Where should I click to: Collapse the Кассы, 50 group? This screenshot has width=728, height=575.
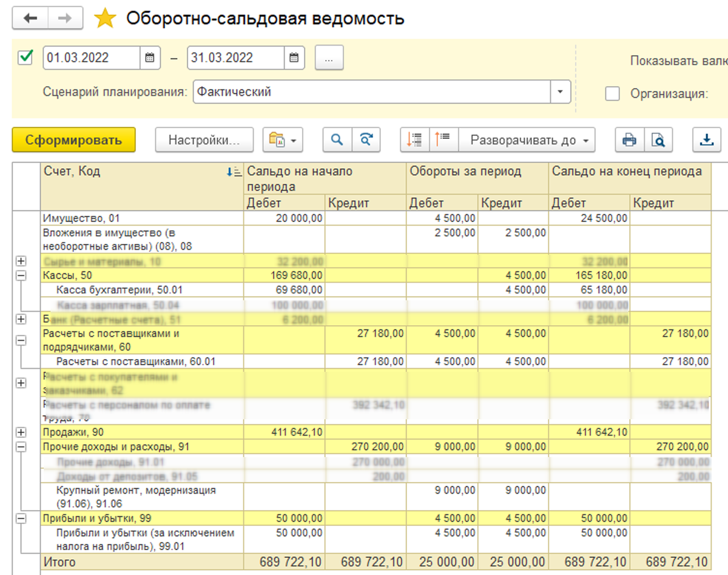[x=21, y=275]
